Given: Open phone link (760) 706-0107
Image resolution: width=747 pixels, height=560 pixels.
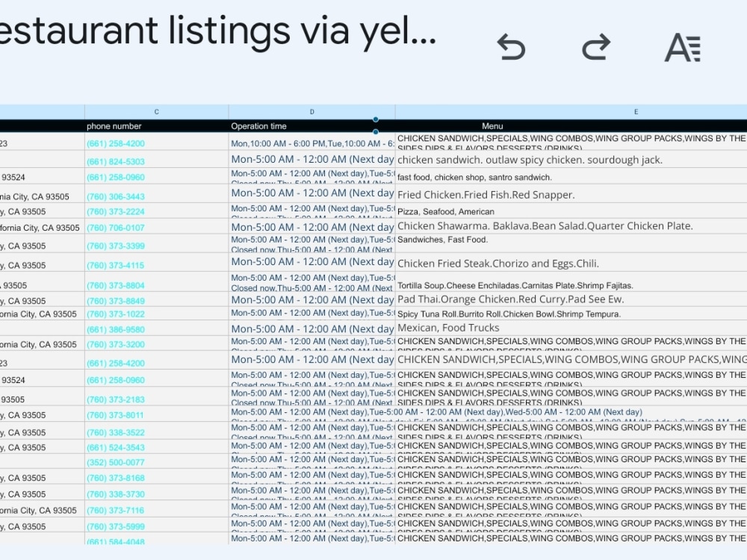Looking at the screenshot, I should (x=116, y=228).
